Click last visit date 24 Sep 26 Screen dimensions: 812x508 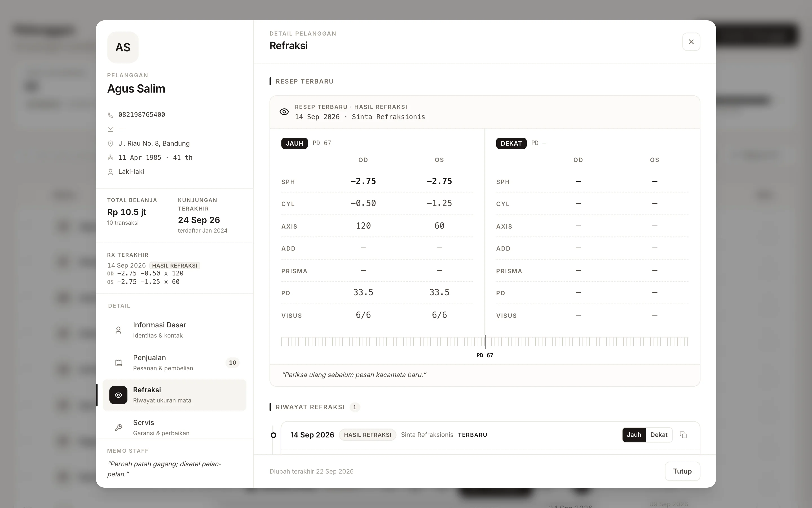[x=199, y=220]
